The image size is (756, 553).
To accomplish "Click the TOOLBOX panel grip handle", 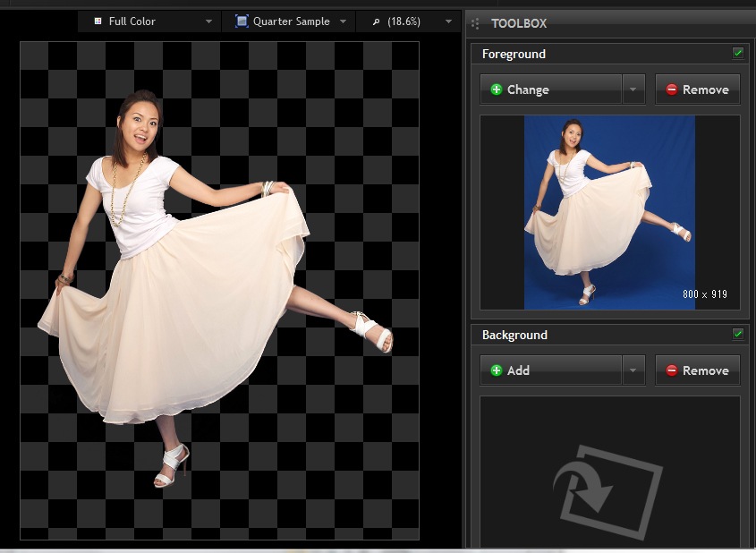I will click(475, 23).
